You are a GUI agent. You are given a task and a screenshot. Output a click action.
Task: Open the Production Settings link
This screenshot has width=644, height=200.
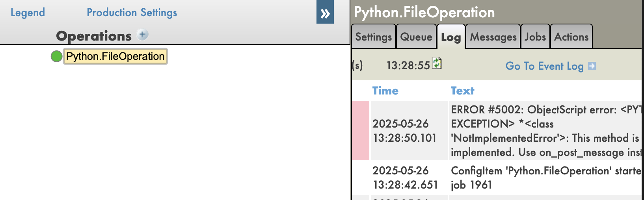(132, 13)
